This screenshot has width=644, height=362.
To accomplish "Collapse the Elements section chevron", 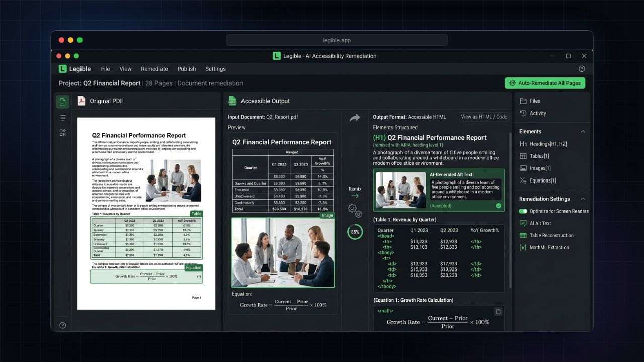I will [583, 131].
